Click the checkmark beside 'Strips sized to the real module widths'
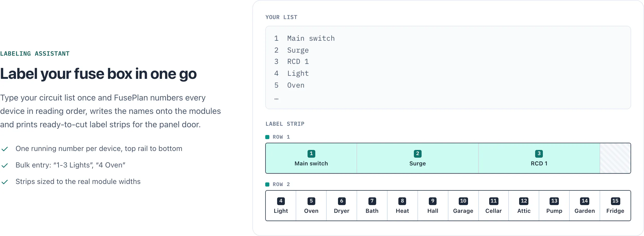 [5, 182]
